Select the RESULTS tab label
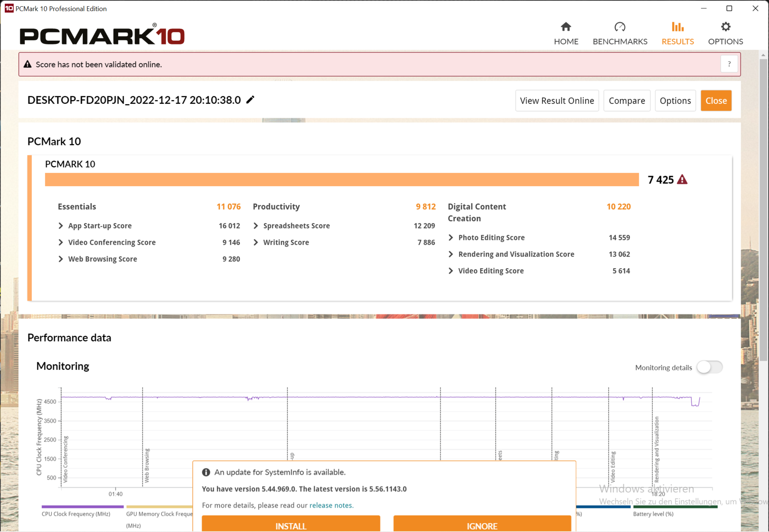 (678, 42)
